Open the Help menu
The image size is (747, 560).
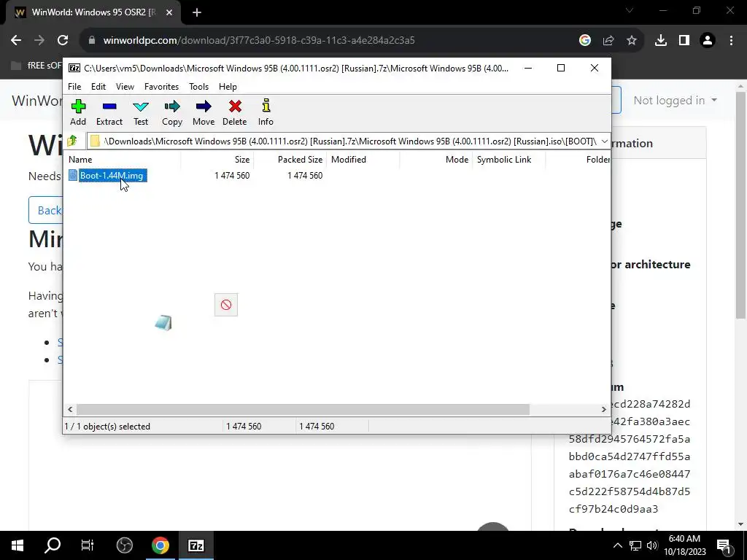click(x=228, y=87)
